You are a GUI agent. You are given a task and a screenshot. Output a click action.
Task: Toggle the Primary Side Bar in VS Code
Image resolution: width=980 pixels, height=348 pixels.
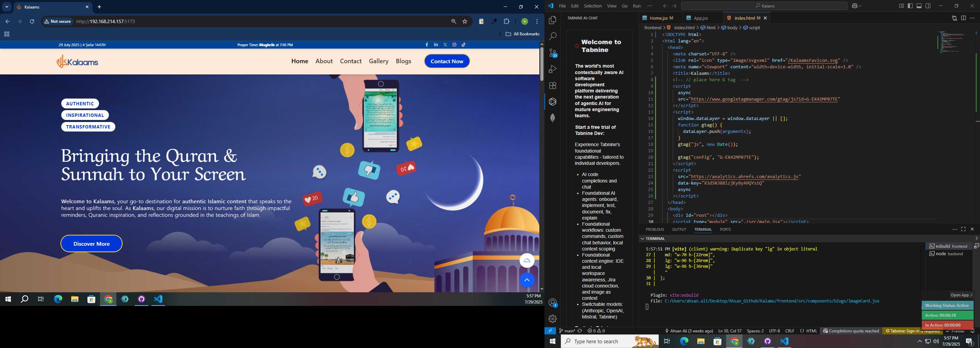(910, 6)
